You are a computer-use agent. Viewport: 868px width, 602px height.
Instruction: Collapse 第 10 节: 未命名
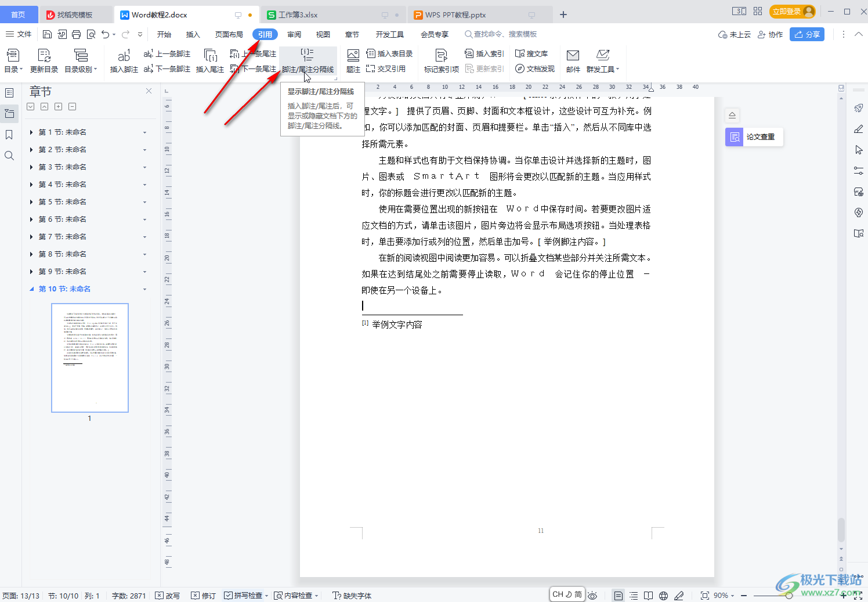coord(31,289)
